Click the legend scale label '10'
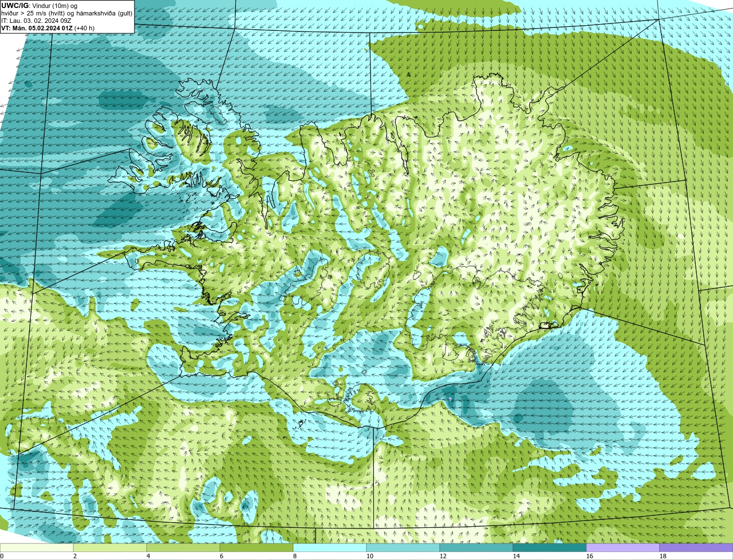The height and width of the screenshot is (560, 733). [x=370, y=556]
